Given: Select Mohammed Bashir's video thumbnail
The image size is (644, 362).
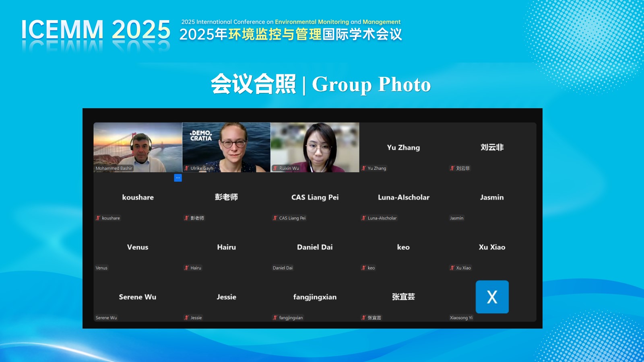Looking at the screenshot, I should tap(138, 147).
